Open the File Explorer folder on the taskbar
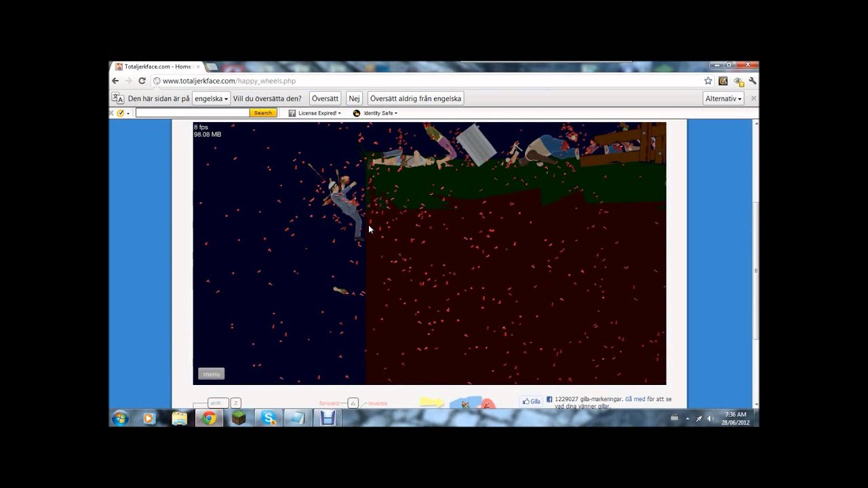The height and width of the screenshot is (488, 868). 179,418
